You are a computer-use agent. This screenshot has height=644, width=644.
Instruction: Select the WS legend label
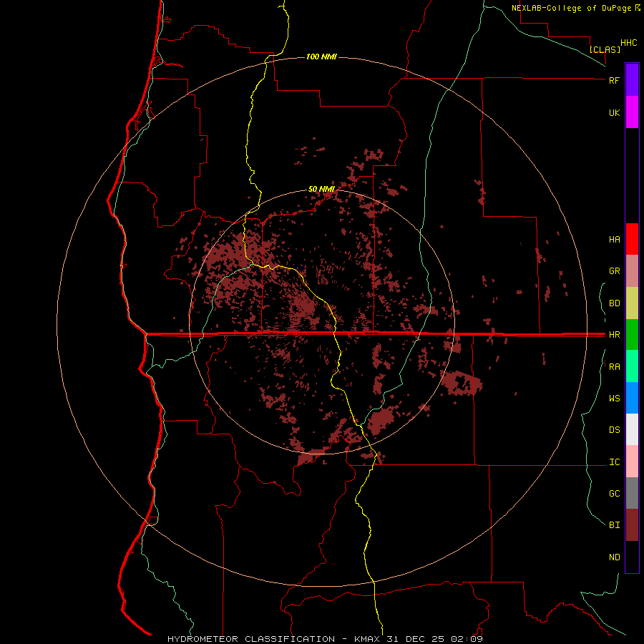tap(614, 398)
